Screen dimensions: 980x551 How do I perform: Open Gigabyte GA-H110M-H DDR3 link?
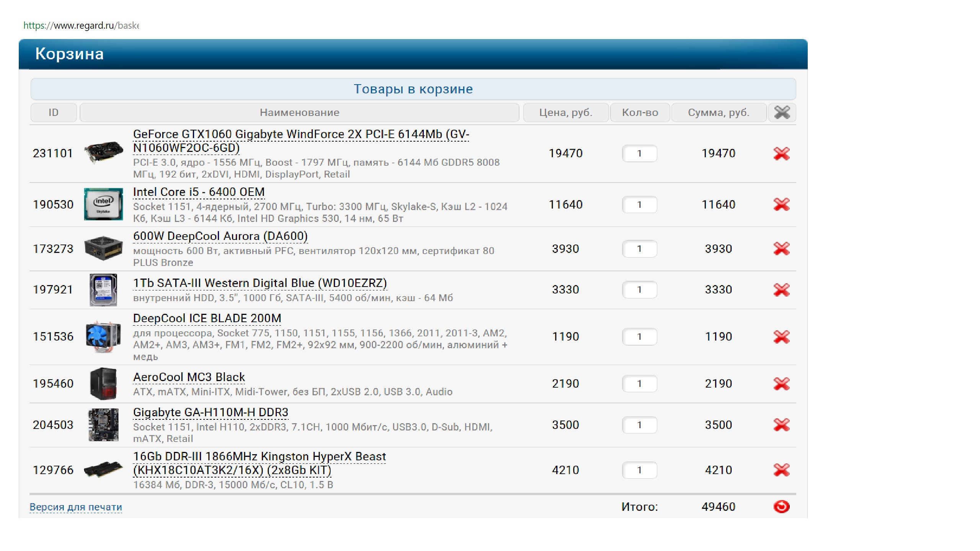211,412
